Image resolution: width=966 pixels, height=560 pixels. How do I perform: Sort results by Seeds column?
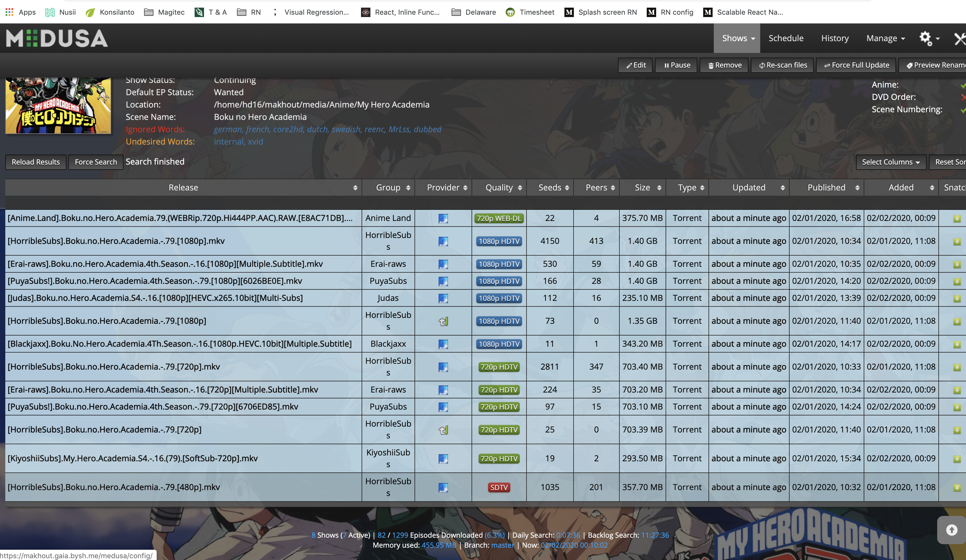click(550, 187)
